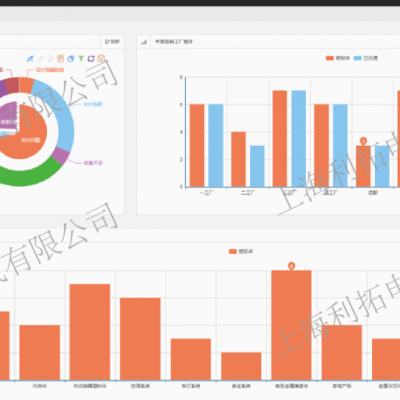Open the orange data view icon

(x=60, y=59)
